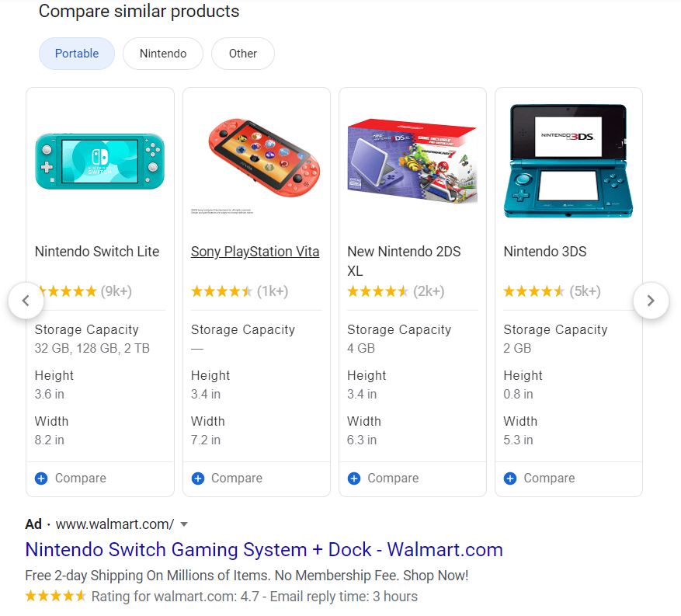This screenshot has width=681, height=616.
Task: Click the plus icon to compare Nintendo 3DS
Action: pos(509,478)
